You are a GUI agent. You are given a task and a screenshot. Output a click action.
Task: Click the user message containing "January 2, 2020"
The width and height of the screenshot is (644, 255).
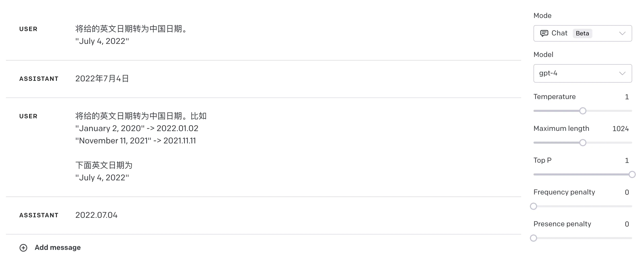pos(137,128)
